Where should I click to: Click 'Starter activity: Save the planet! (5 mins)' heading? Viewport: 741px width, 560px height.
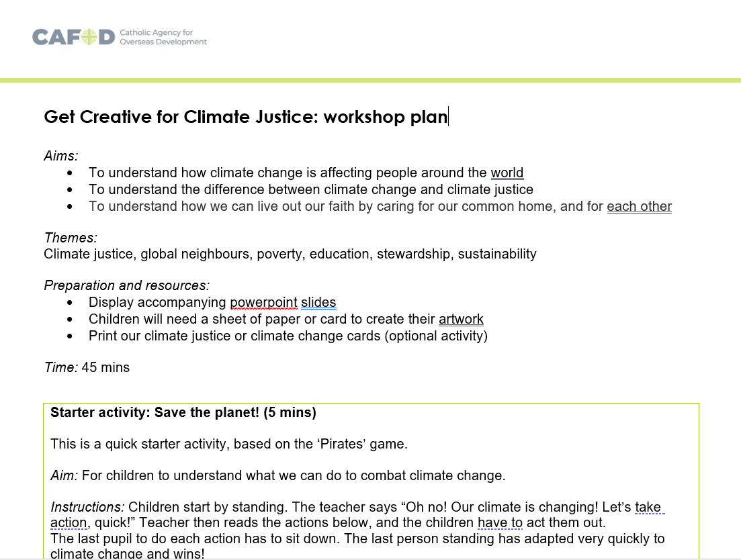pos(183,412)
